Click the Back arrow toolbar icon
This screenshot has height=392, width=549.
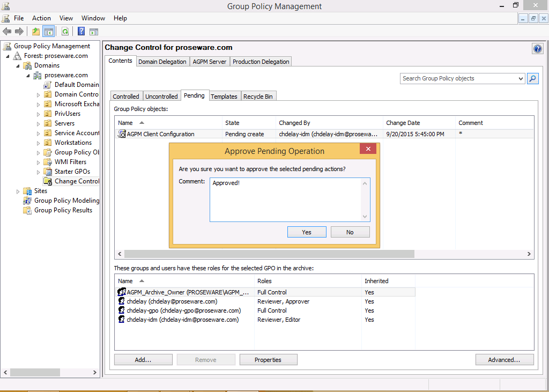[x=7, y=32]
